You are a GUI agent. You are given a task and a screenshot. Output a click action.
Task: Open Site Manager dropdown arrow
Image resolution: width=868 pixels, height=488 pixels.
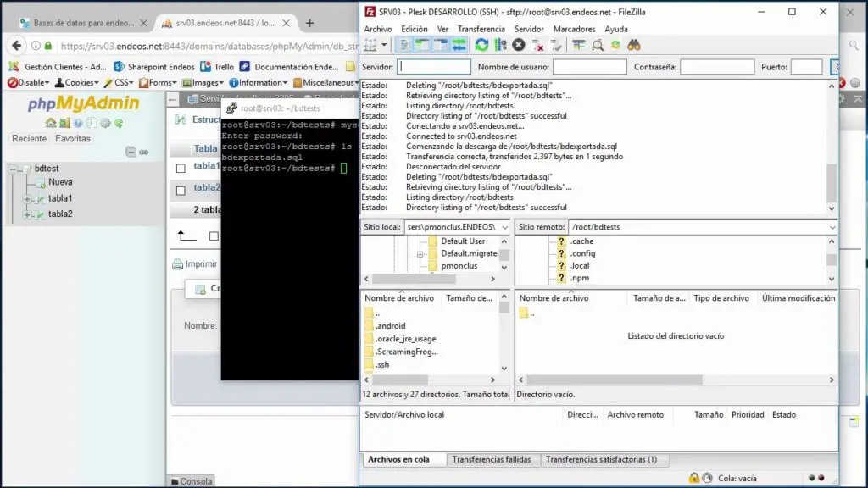pyautogui.click(x=384, y=45)
